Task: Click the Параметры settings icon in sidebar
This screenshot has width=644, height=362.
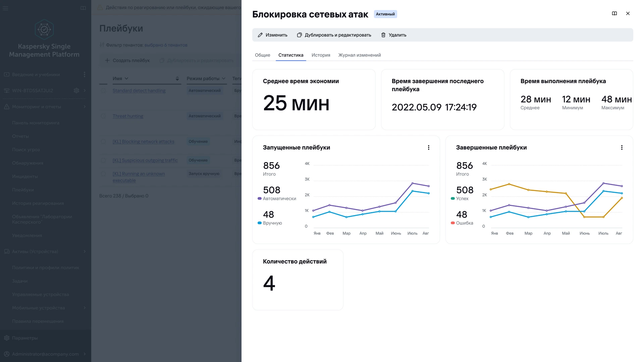Action: 7,338
